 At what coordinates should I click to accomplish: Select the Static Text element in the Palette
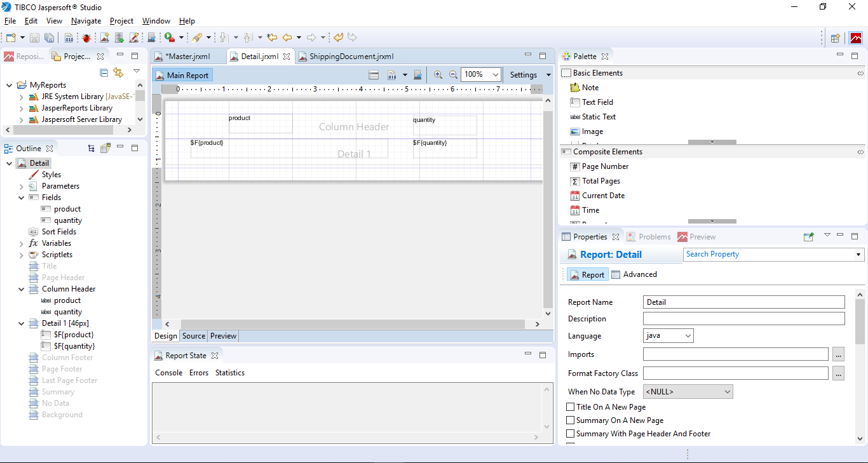(x=597, y=116)
